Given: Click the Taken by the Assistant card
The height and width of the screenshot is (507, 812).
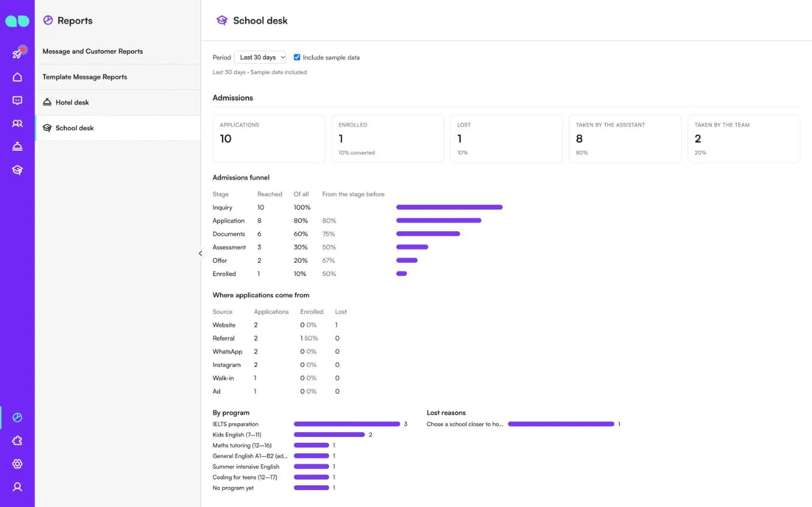Looking at the screenshot, I should coord(625,138).
